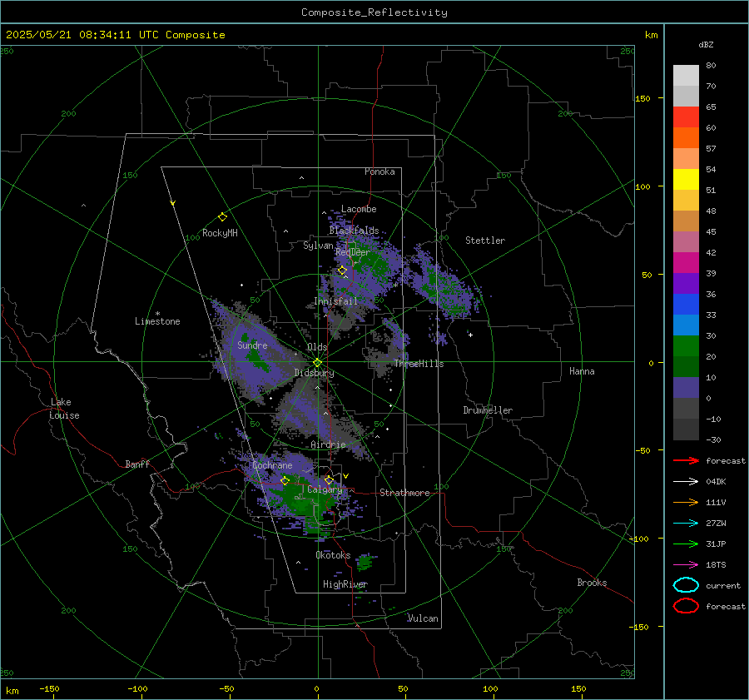This screenshot has height=700, width=749.
Task: Click the Blackfalds town label
Action: (354, 231)
